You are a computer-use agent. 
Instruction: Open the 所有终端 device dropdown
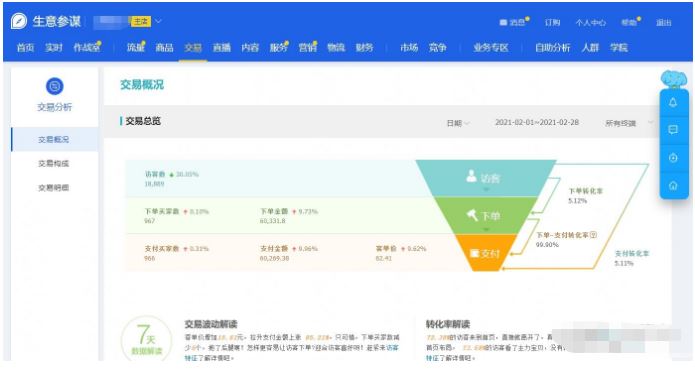point(629,123)
